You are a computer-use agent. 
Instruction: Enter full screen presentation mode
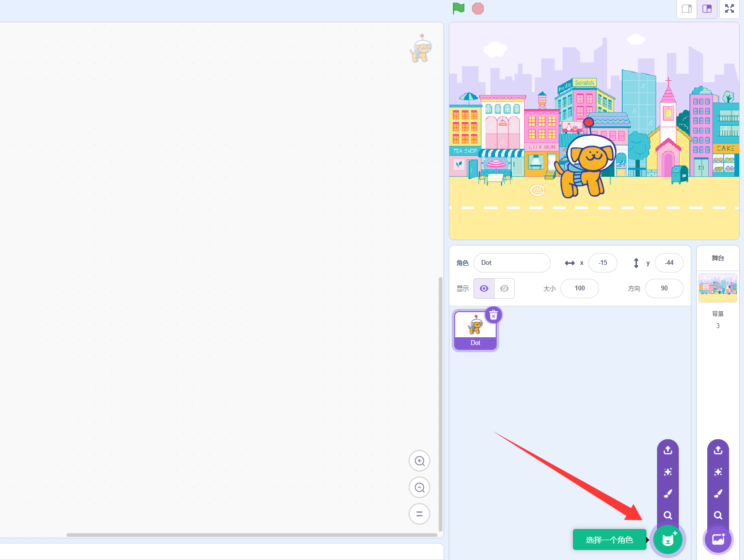729,9
